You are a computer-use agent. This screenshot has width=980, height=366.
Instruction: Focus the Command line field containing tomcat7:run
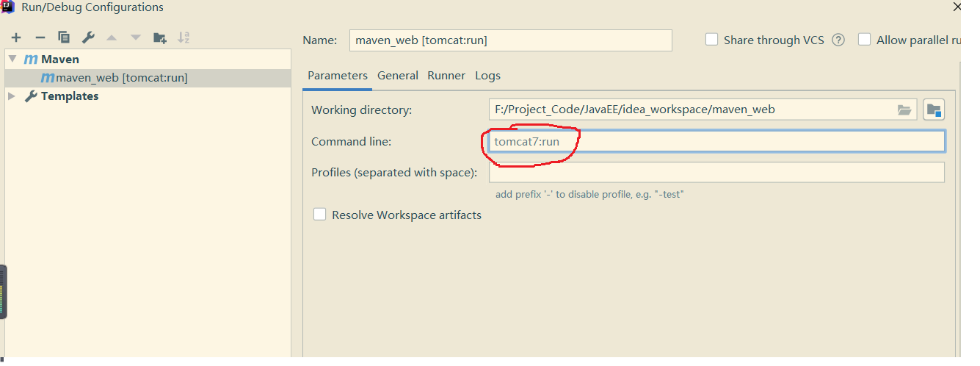(716, 141)
